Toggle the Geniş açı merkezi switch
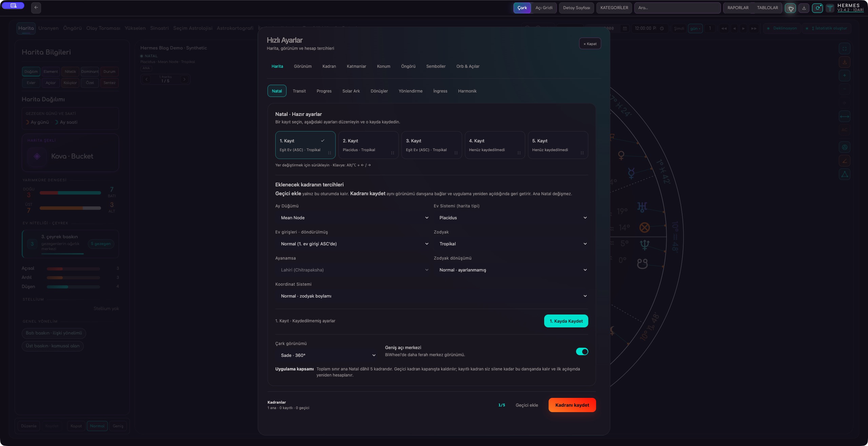Viewport: 868px width, 446px height. tap(582, 351)
